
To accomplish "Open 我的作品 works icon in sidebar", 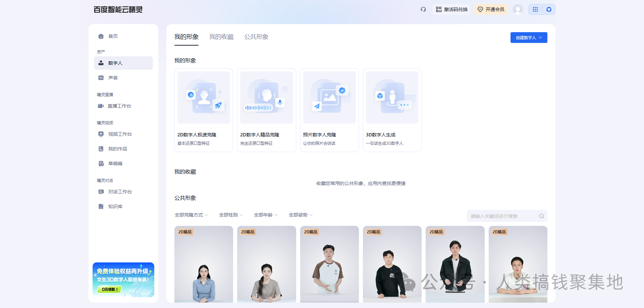I will point(101,148).
